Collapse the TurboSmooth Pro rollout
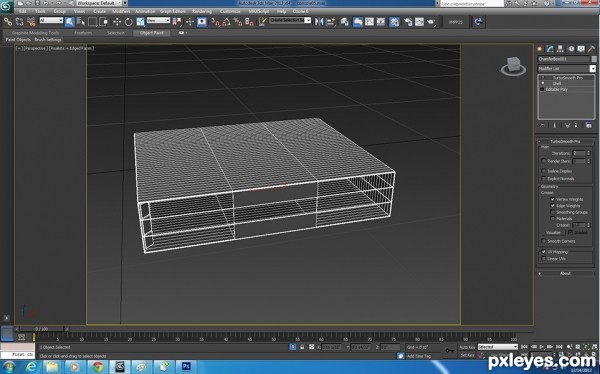This screenshot has width=600, height=374. click(x=566, y=141)
